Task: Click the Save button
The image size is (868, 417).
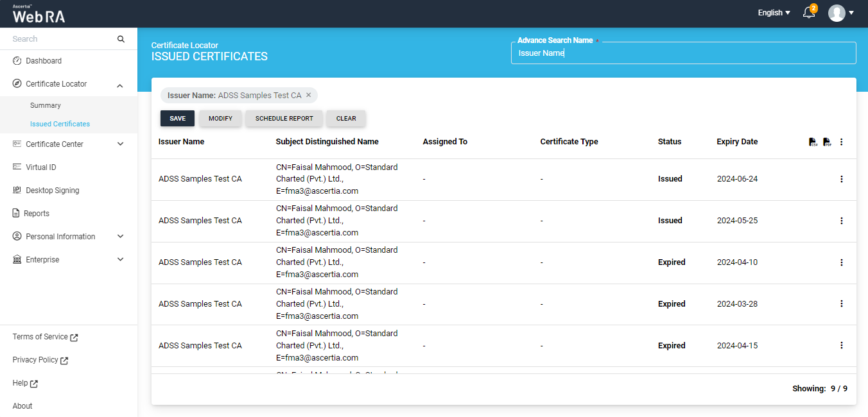Action: pyautogui.click(x=177, y=118)
